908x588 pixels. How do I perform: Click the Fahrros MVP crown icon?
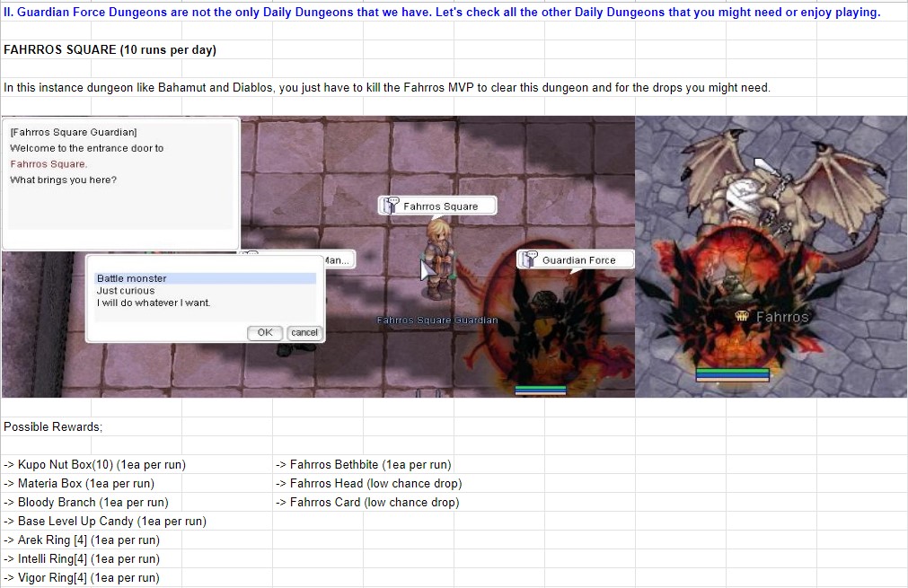coord(742,315)
